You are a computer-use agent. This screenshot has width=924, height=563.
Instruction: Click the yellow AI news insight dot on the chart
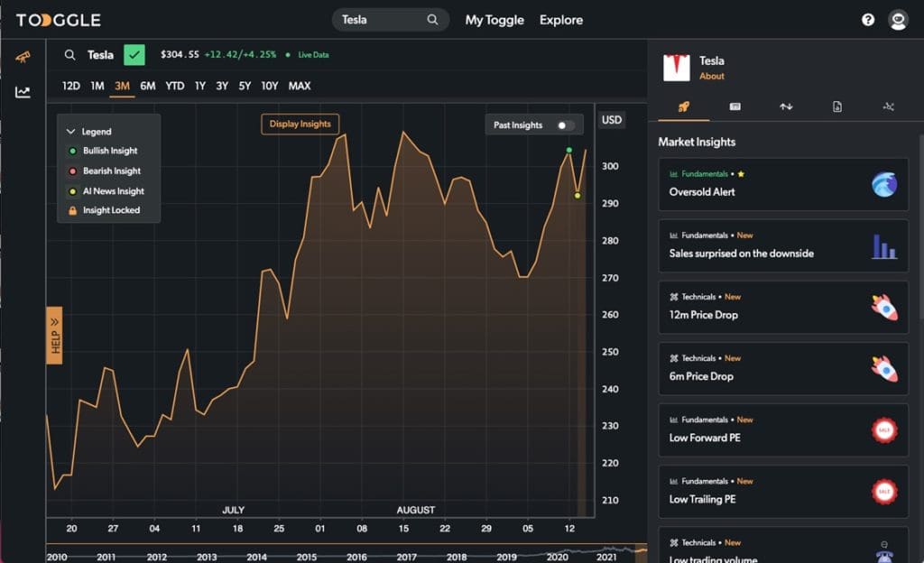577,196
